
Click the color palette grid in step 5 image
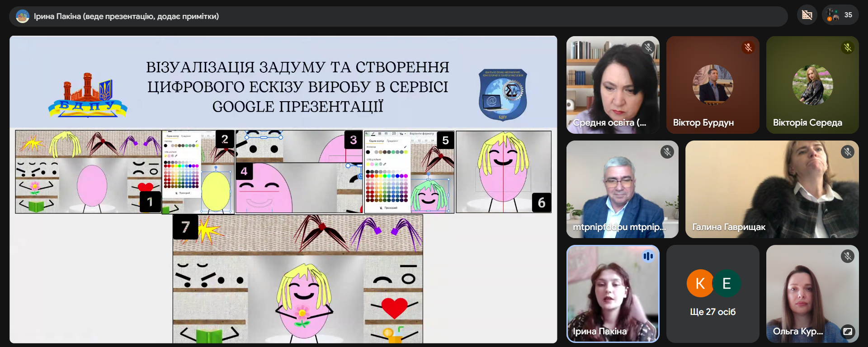point(387,186)
